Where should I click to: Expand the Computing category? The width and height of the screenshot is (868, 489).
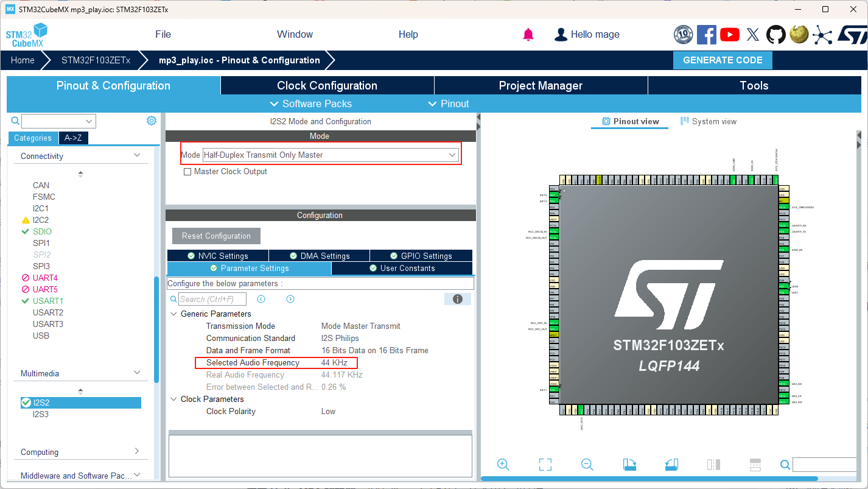(x=80, y=451)
